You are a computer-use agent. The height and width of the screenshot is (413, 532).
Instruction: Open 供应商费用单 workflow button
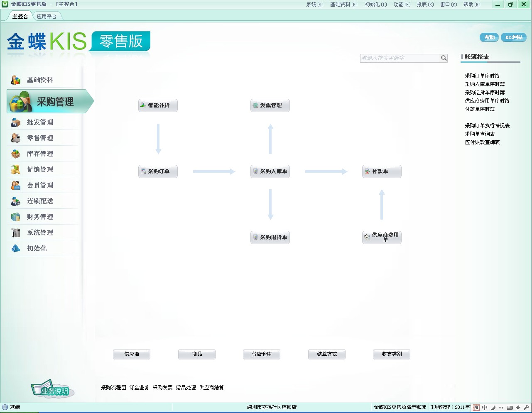click(x=382, y=237)
